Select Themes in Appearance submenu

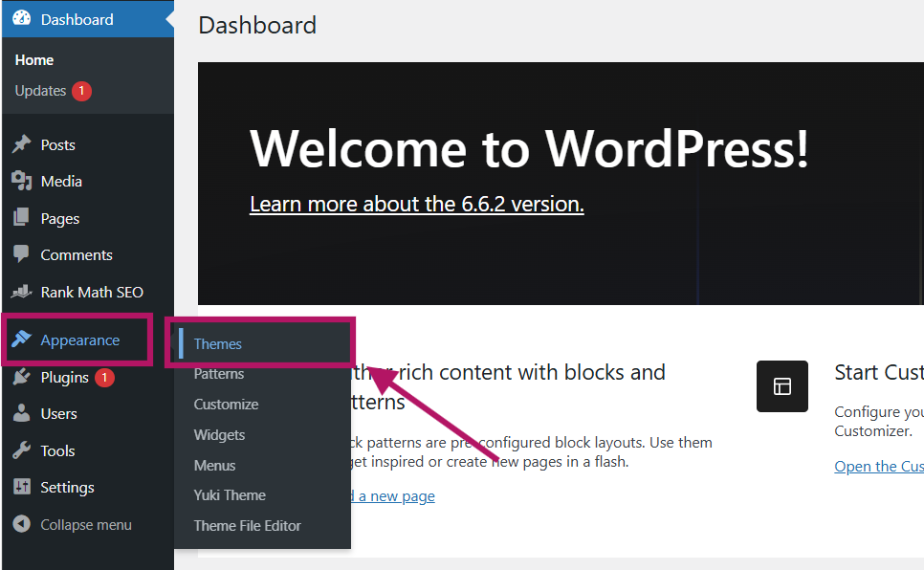pos(217,343)
